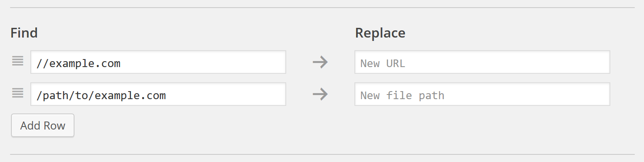Screen dimensions: 644x162
Task: Click the horizontal divider above the Find heading
Action: click(x=322, y=8)
